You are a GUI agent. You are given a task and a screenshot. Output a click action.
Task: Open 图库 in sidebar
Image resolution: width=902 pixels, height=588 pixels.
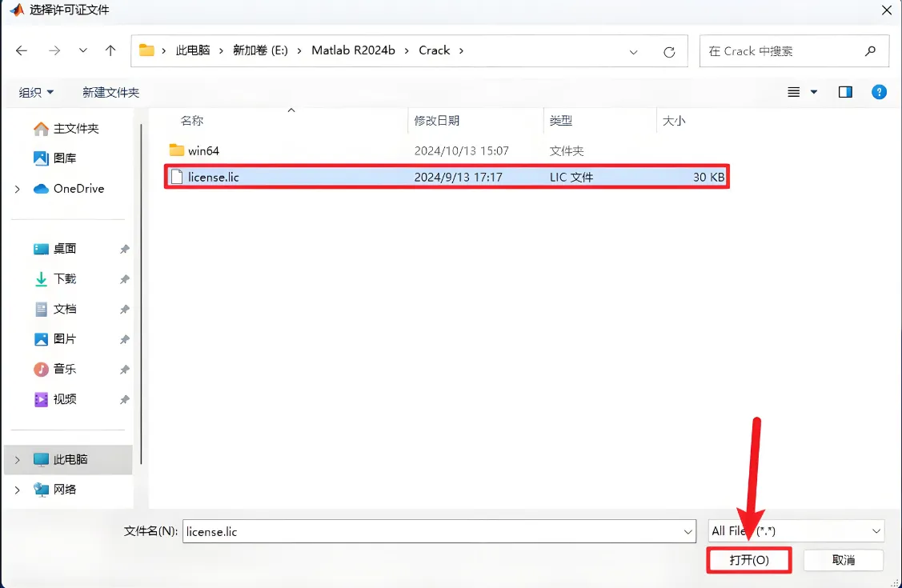point(54,158)
